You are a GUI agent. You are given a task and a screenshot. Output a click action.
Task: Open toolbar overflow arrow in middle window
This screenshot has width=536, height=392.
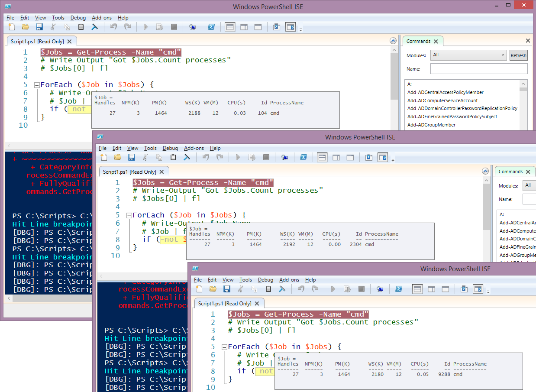pos(393,160)
